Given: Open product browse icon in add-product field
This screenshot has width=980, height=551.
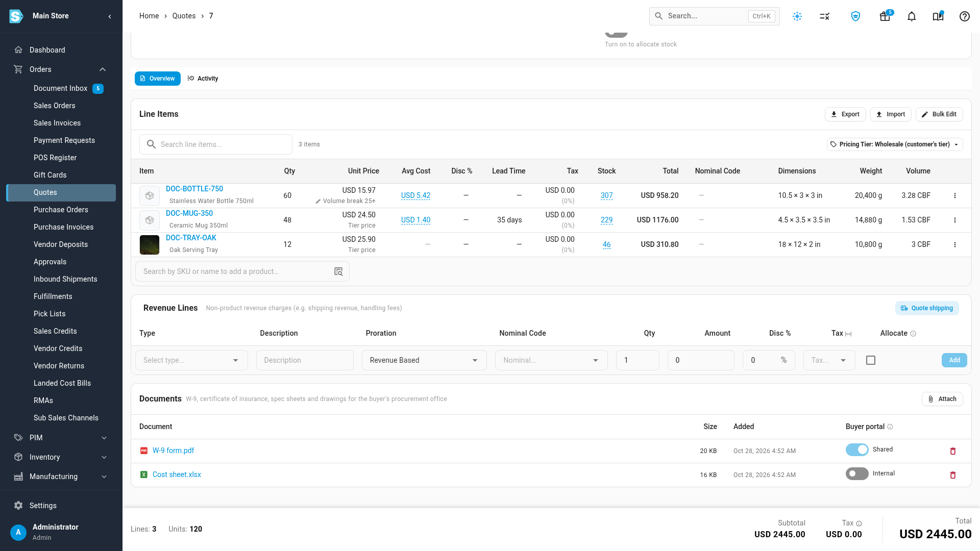Looking at the screenshot, I should (338, 271).
